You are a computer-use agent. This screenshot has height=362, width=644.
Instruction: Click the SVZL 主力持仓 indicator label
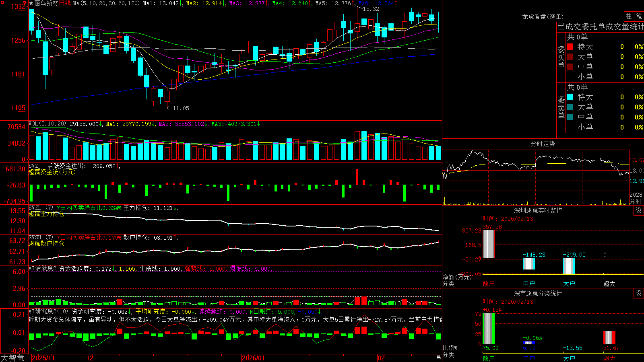41,208
